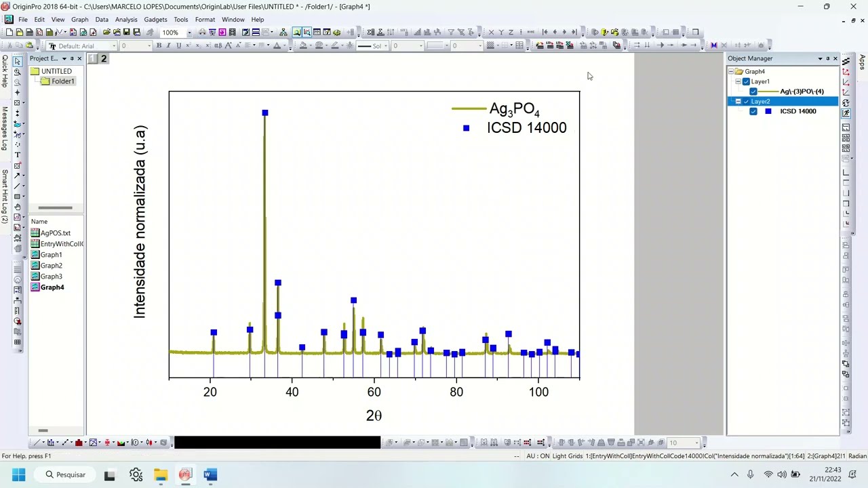
Task: Click the Open file icon
Action: [x=107, y=32]
